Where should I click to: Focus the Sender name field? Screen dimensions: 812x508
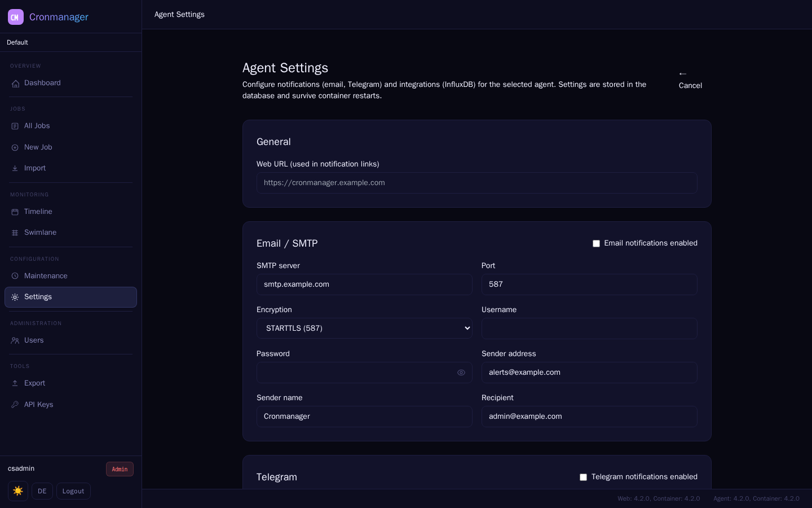364,417
